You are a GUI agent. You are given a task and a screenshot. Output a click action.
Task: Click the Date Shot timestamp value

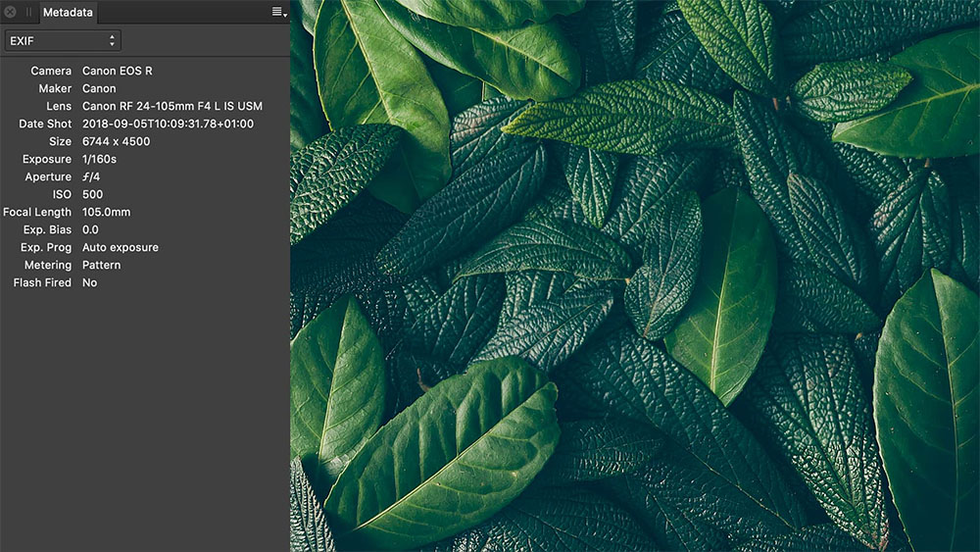point(168,124)
